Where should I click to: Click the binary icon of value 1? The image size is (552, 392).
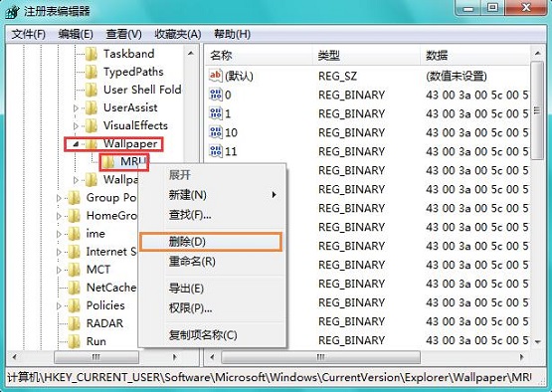click(216, 113)
